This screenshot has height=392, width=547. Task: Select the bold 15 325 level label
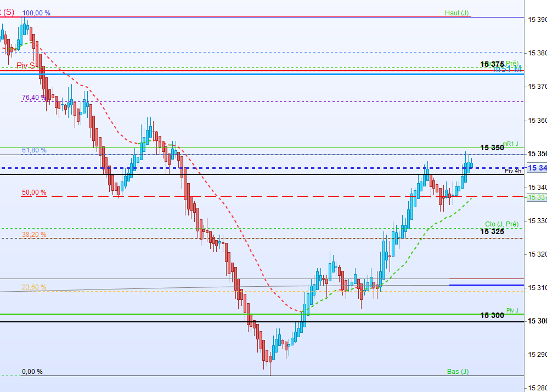[492, 231]
